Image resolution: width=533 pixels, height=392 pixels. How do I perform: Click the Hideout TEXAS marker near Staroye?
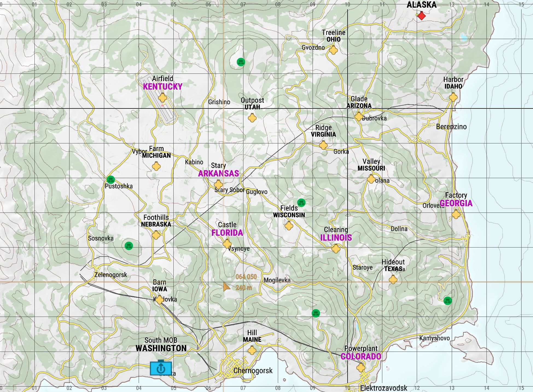(x=393, y=280)
